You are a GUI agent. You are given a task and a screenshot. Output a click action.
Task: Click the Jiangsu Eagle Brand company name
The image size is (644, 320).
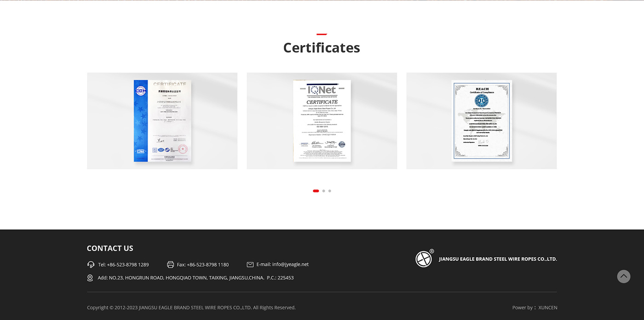tap(498, 259)
